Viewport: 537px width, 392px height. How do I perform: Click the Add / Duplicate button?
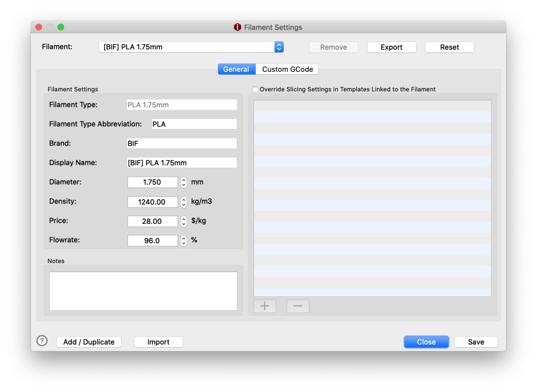[x=89, y=342]
